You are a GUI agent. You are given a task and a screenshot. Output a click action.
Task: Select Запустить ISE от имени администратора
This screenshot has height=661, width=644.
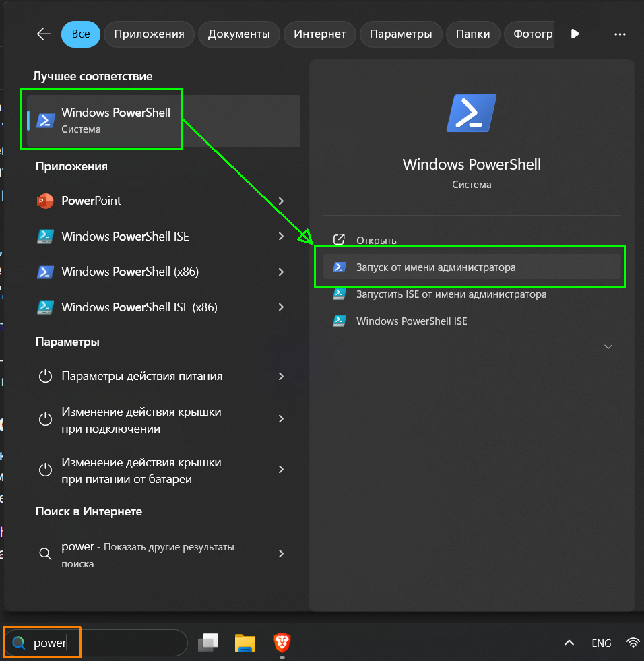coord(451,294)
